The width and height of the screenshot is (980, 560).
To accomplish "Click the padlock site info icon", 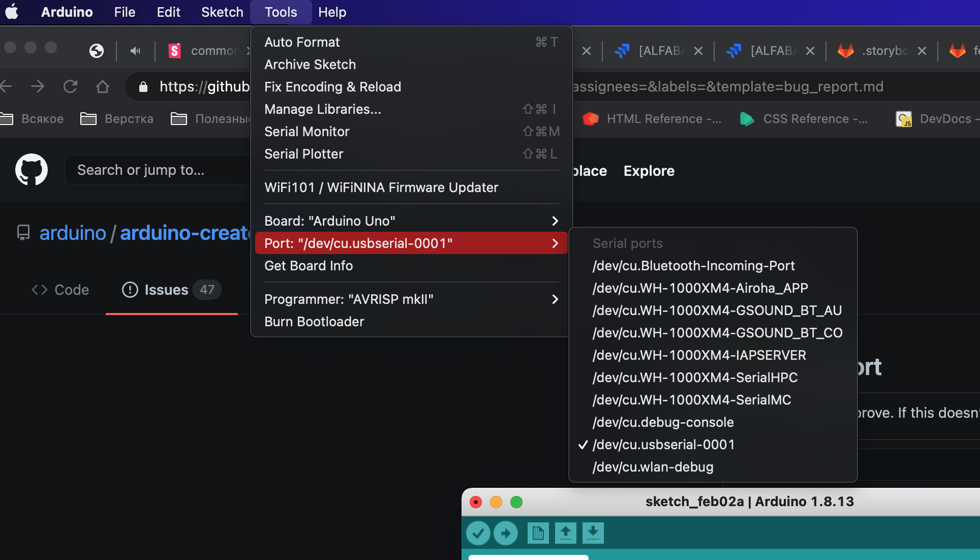I will [x=143, y=86].
